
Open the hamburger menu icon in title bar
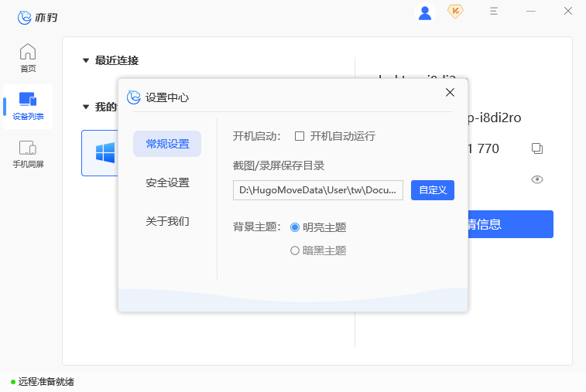click(494, 11)
